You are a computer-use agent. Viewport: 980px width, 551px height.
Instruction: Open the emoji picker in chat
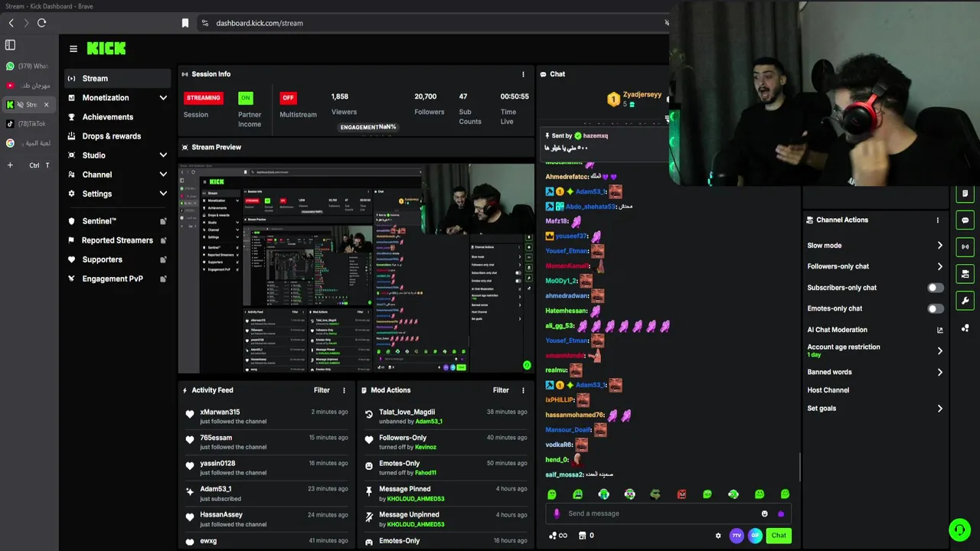[764, 514]
